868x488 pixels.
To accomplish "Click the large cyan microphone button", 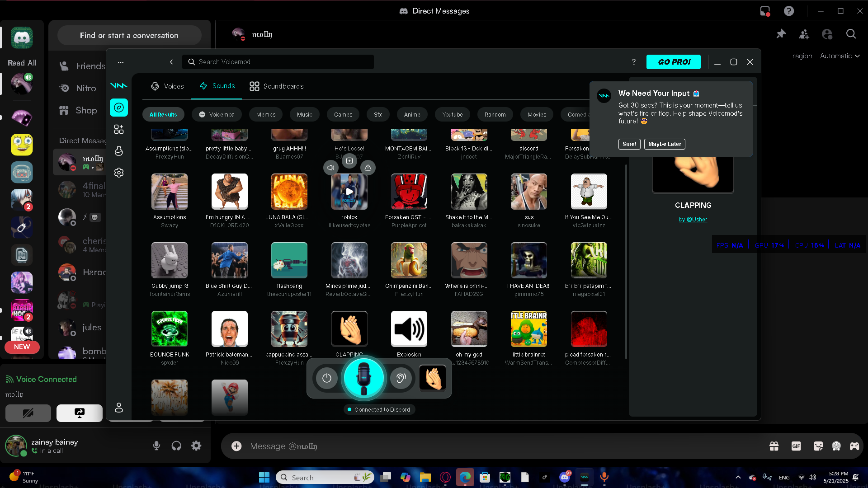I will [364, 378].
